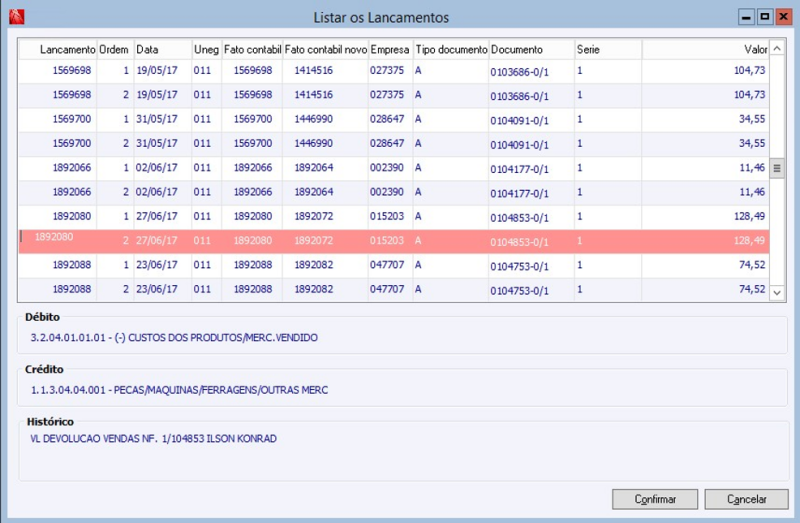This screenshot has width=800, height=523.
Task: Click Fato contabil 1892080 in the highlighted row
Action: click(x=253, y=241)
